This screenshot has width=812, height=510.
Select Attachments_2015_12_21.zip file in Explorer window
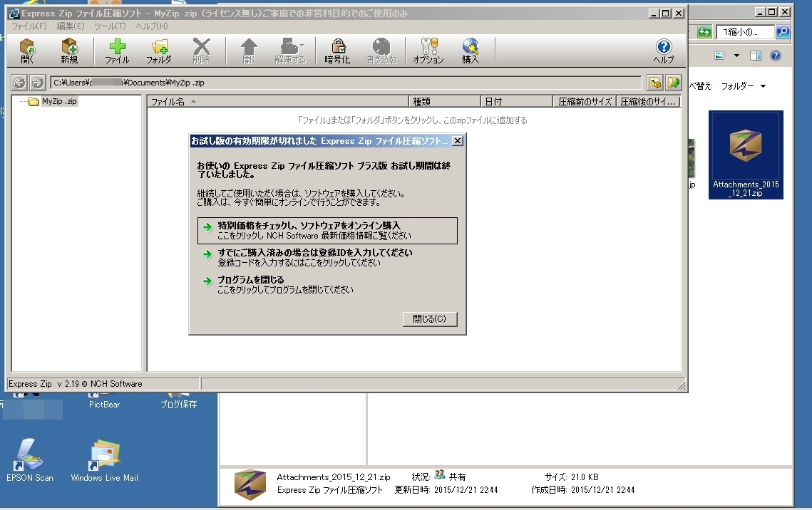(746, 155)
